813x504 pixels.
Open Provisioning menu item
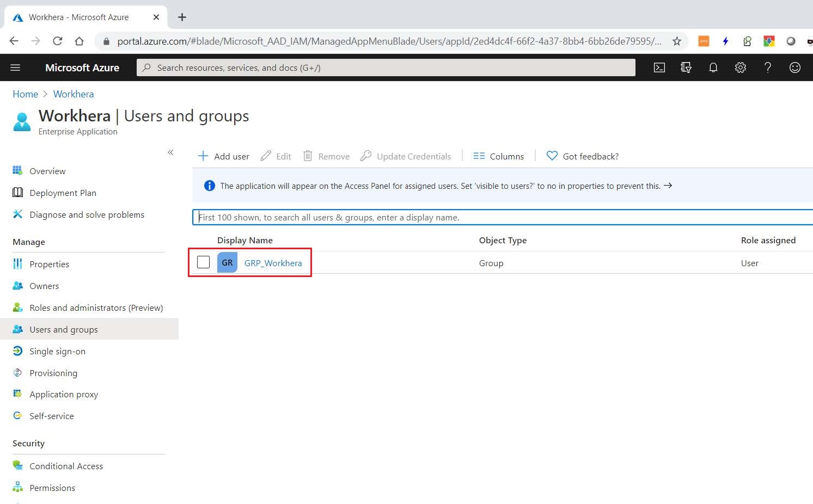(53, 373)
